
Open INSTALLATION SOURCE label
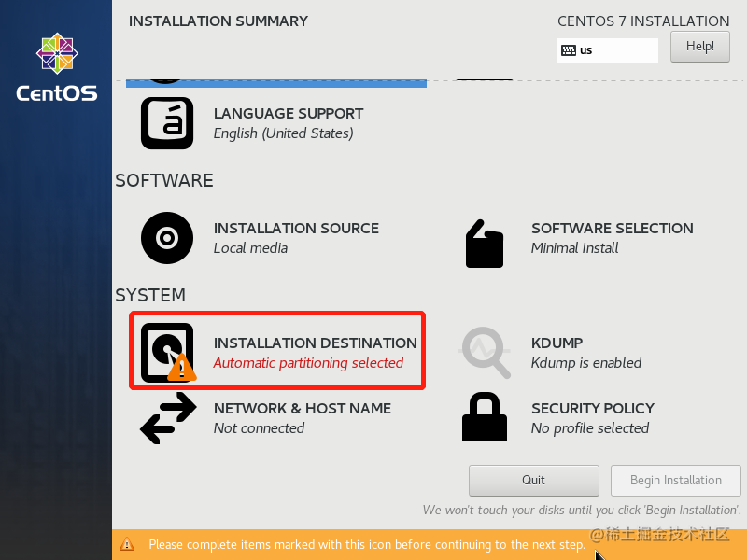pyautogui.click(x=296, y=229)
